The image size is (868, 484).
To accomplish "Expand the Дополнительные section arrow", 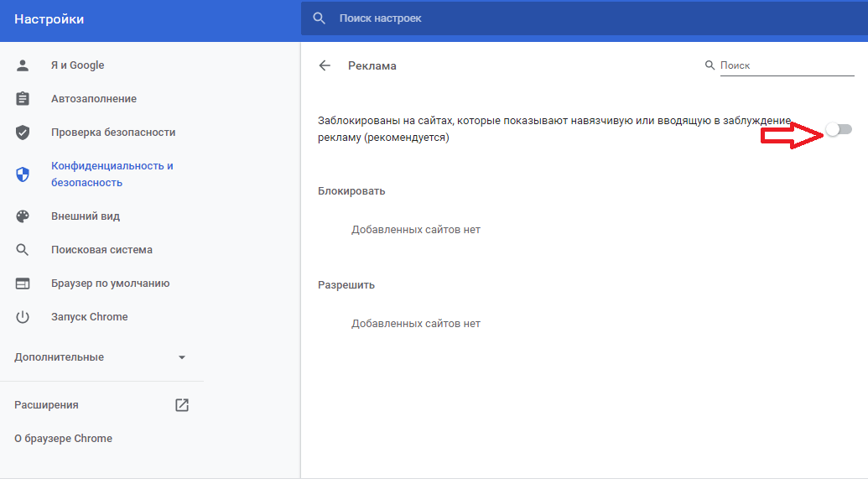I will (182, 357).
